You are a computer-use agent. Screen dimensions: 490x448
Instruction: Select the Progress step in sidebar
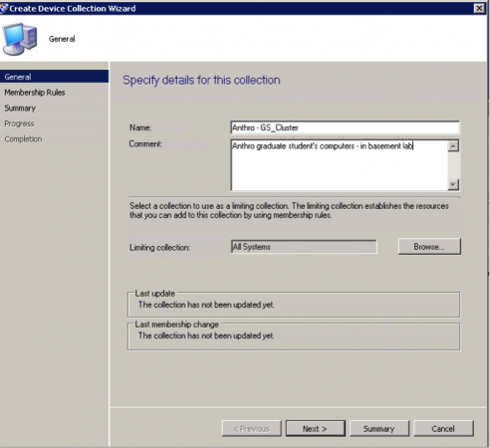pyautogui.click(x=19, y=123)
